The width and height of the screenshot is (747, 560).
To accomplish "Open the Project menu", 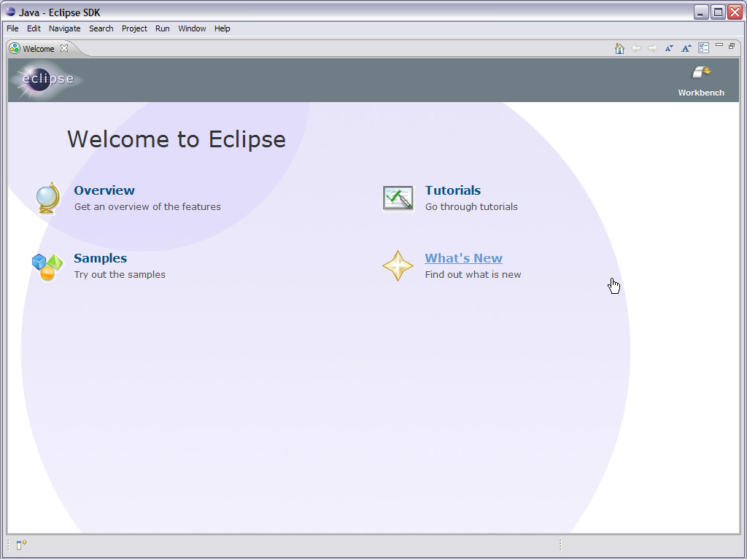I will 134,28.
